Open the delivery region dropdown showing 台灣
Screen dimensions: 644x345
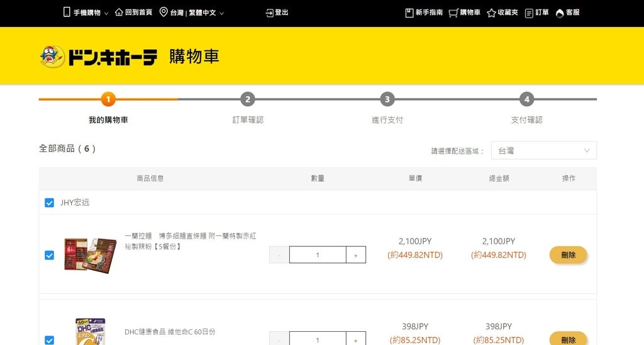pos(544,150)
